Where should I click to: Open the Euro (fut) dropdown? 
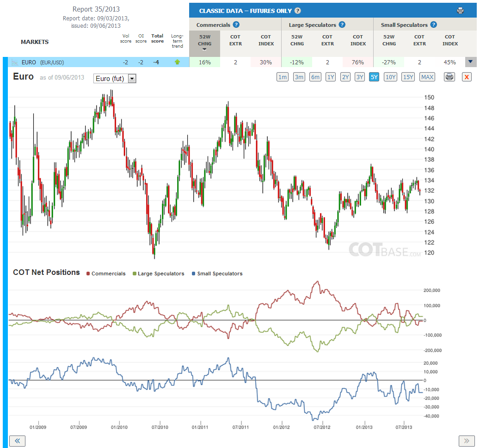(x=115, y=79)
